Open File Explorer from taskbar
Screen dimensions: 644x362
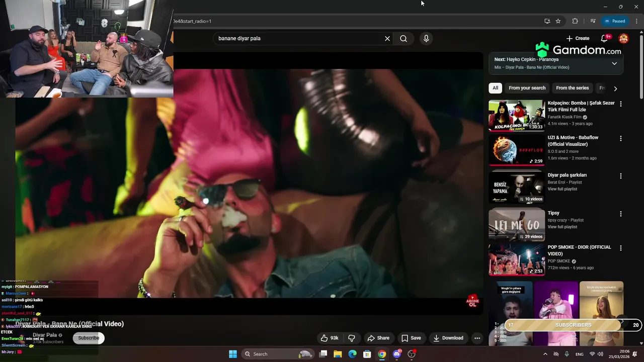pos(338,354)
